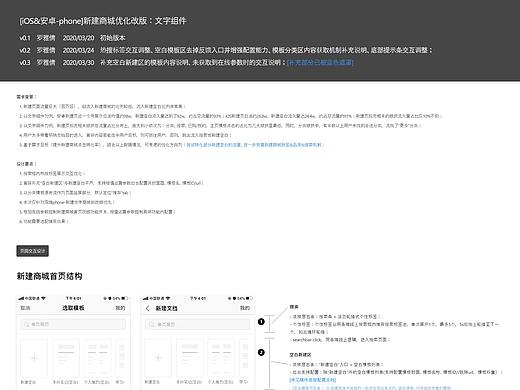Click the 新建文档 title in the right mockup
520x390 pixels.
click(x=167, y=308)
